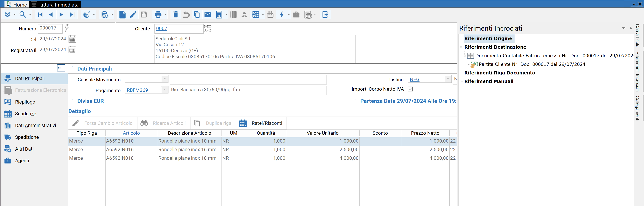Screen dimensions: 644x206
Task: Select row with article A6592IN016
Action: coord(262,150)
